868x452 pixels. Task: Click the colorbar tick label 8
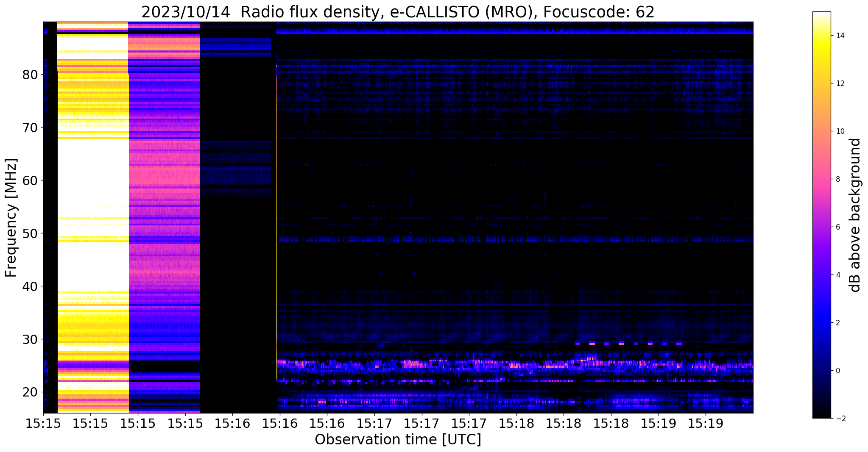click(837, 179)
